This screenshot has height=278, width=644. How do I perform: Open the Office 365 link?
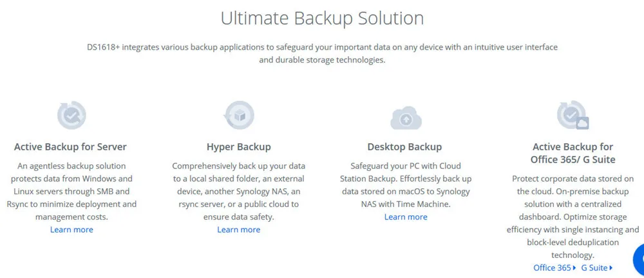(x=554, y=268)
